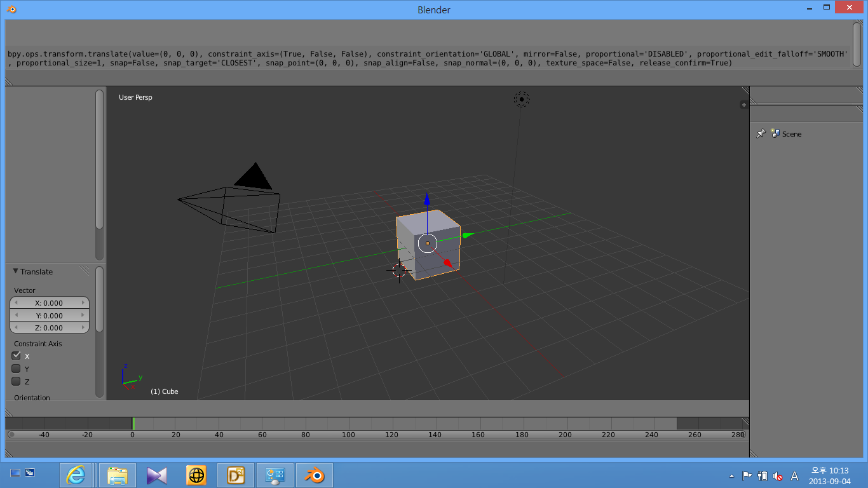Click the bpy.ops.transform.translate log line
The image size is (868, 488).
coord(428,58)
